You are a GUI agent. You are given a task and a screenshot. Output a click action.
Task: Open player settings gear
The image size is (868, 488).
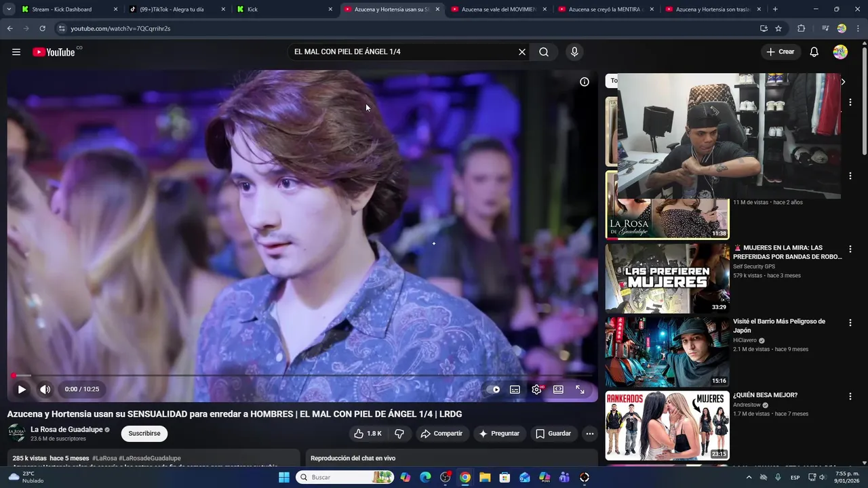[536, 390]
